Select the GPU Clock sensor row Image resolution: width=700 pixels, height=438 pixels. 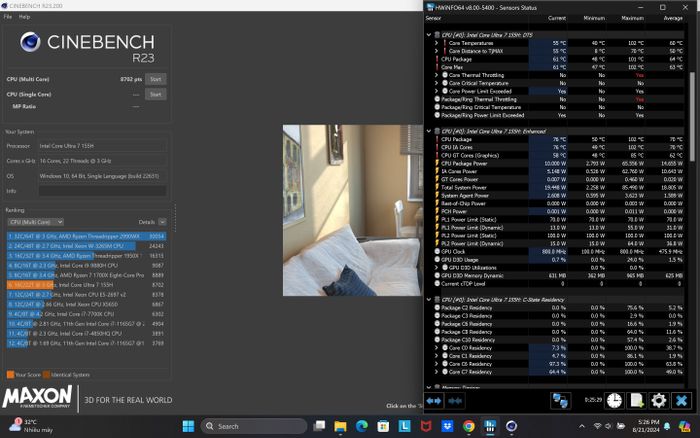coord(558,252)
